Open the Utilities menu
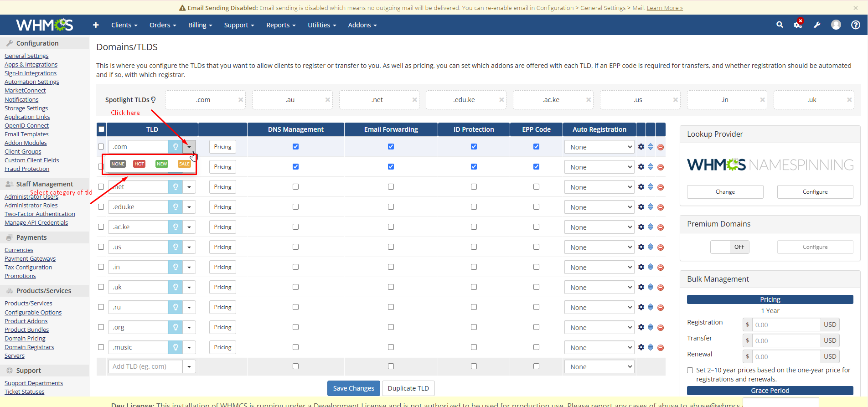 point(321,25)
